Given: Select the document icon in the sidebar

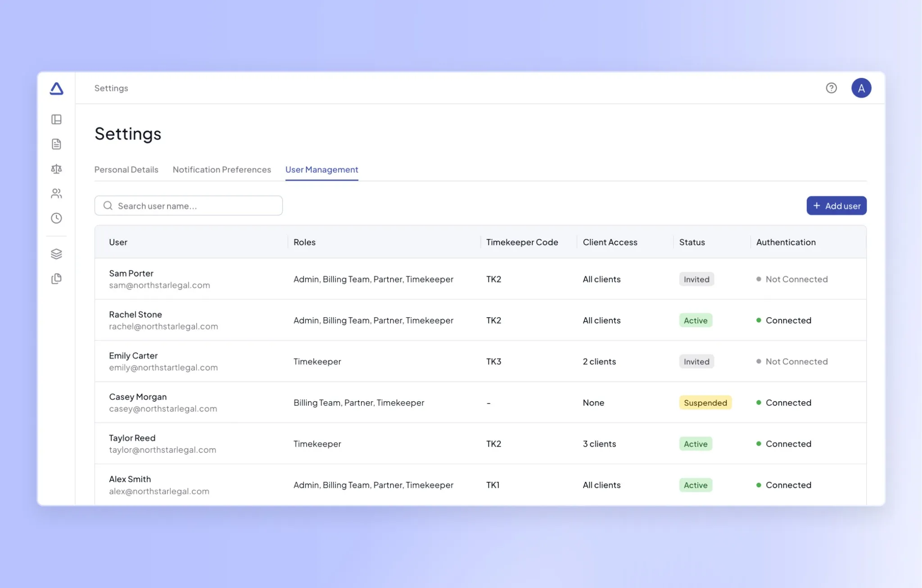Looking at the screenshot, I should point(57,144).
